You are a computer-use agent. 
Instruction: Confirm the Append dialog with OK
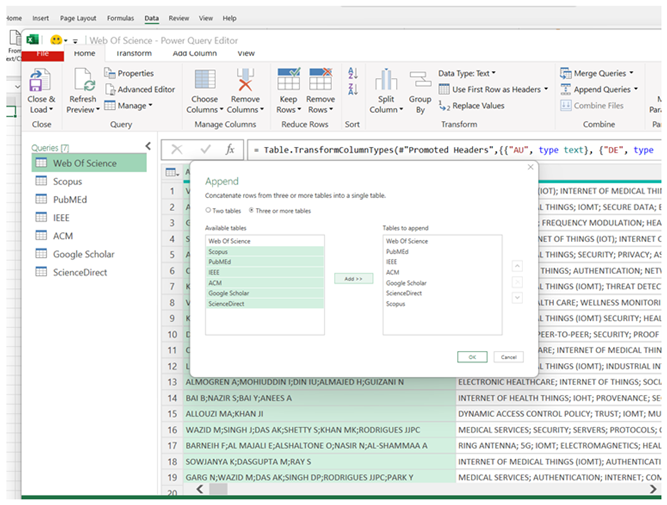[x=471, y=356]
